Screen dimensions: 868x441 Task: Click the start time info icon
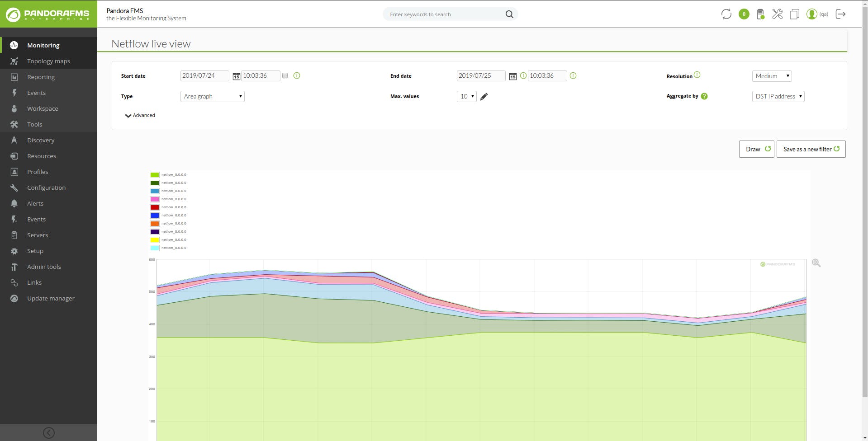[297, 75]
